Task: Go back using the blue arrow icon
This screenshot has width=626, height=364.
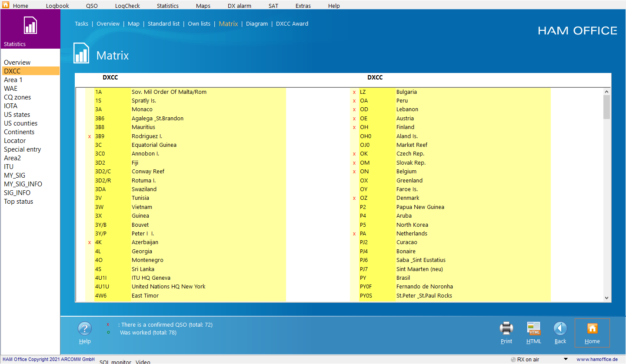Action: pyautogui.click(x=560, y=328)
